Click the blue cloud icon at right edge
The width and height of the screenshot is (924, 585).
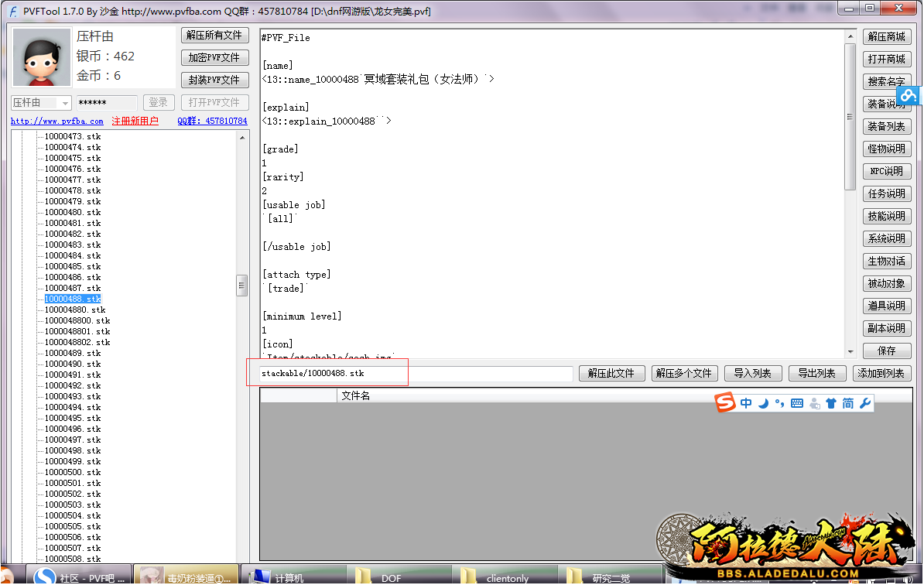click(x=909, y=95)
